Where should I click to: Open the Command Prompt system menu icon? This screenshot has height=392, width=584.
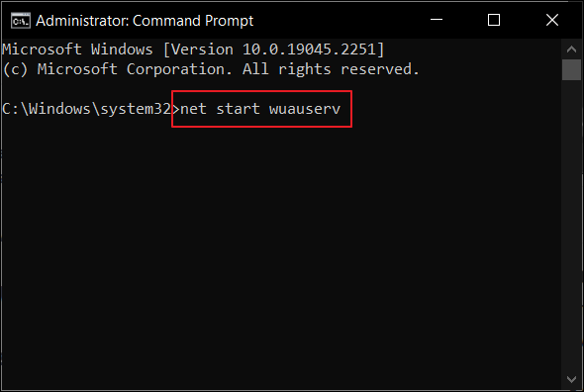coord(20,21)
